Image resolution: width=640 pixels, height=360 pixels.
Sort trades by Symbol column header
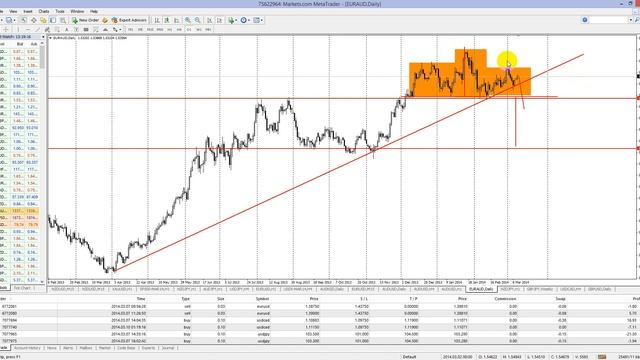[x=262, y=299]
